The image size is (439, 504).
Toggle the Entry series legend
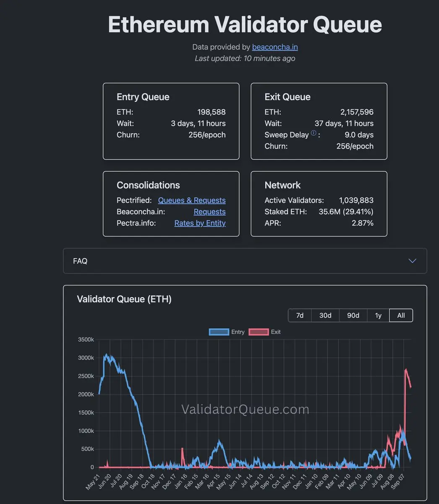[x=227, y=332]
